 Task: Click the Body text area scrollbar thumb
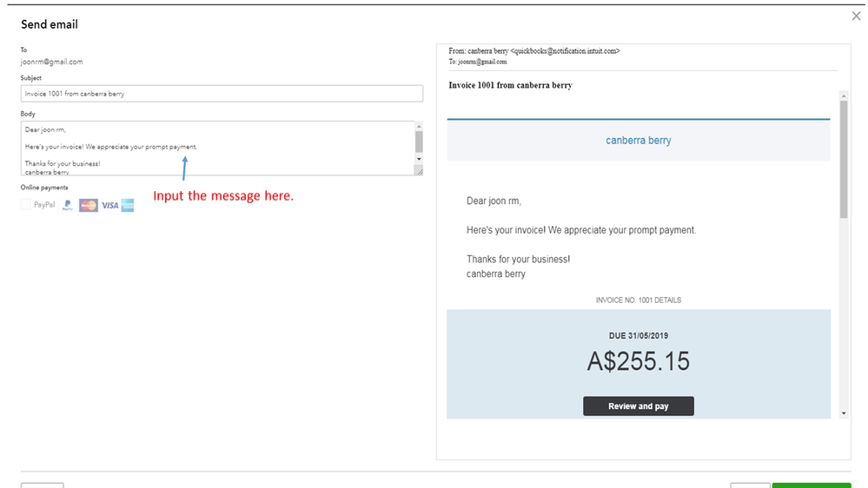pos(419,142)
